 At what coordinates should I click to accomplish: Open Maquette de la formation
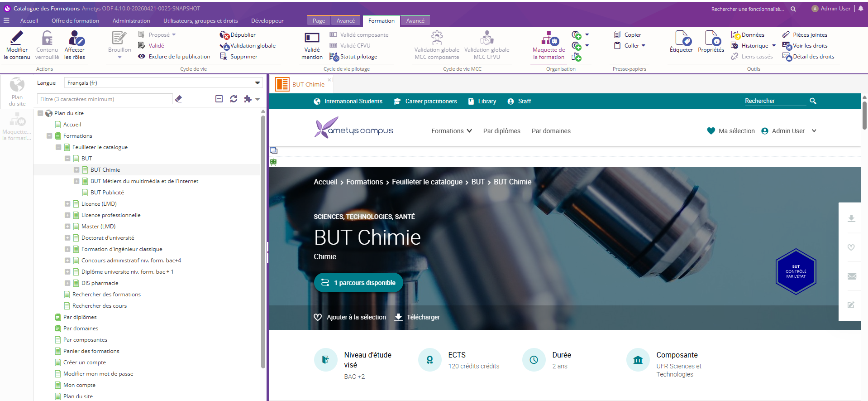[x=548, y=39]
